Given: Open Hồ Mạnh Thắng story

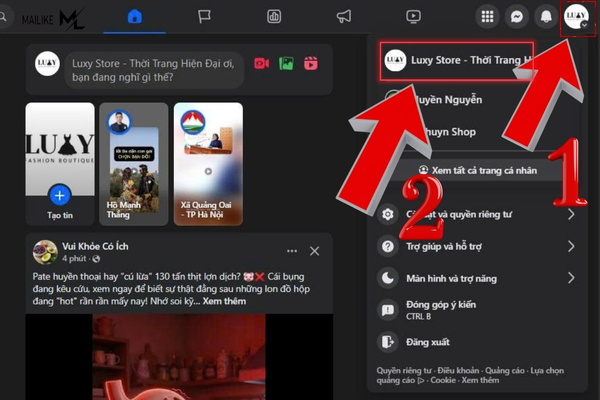Looking at the screenshot, I should tap(134, 164).
